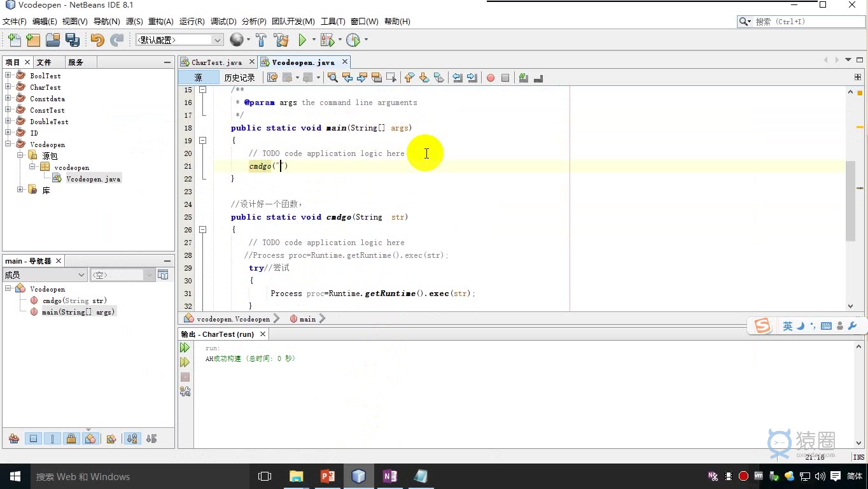Expand the BoolTest project node
Screen dimensions: 868x489
click(9, 76)
